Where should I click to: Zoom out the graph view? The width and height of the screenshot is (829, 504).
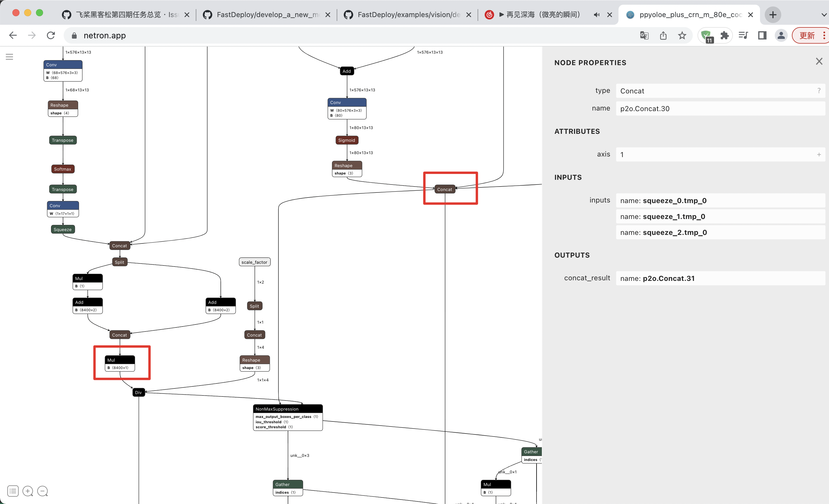pos(42,491)
